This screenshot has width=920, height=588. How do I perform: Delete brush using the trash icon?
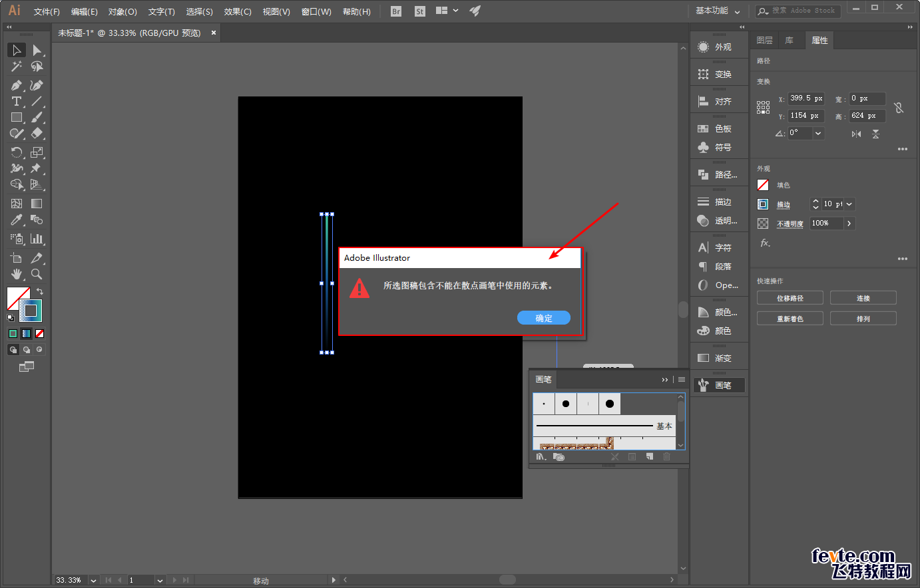(x=666, y=457)
